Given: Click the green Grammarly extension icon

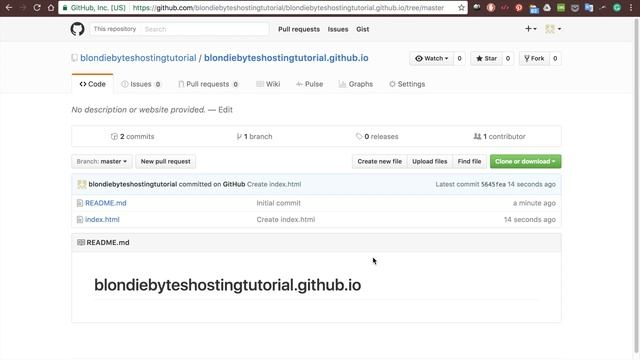Looking at the screenshot, I should pos(617,8).
